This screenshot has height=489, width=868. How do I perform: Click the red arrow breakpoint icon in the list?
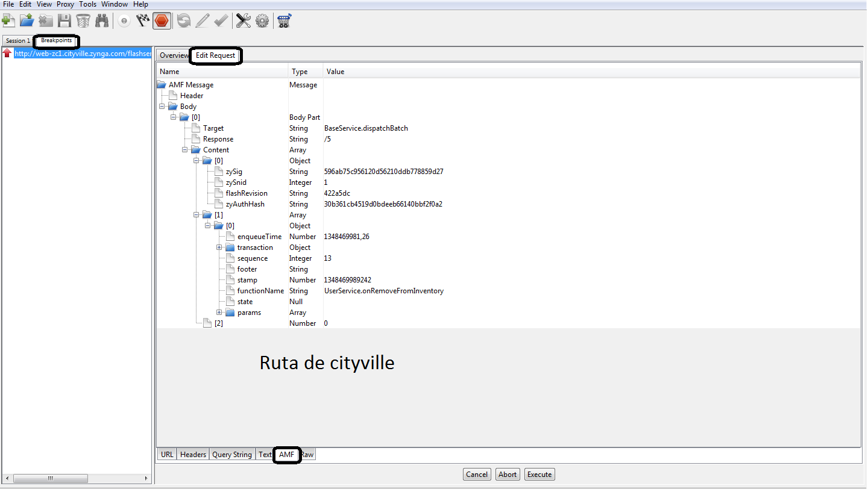(7, 54)
